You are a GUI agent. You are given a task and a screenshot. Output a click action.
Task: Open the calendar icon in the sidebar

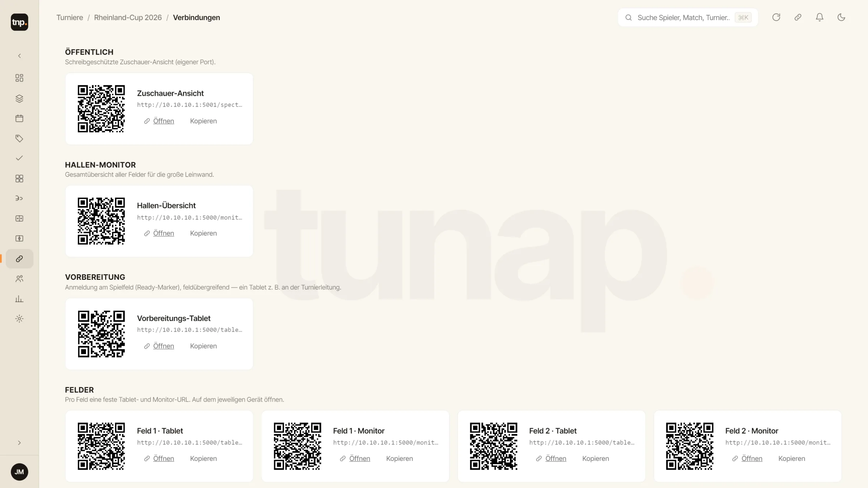[20, 118]
